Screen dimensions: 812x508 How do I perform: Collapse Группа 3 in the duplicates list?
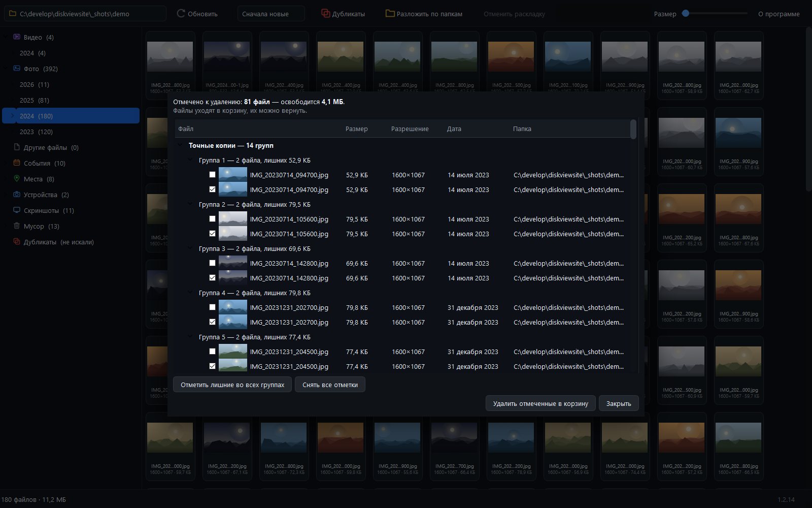tap(190, 248)
